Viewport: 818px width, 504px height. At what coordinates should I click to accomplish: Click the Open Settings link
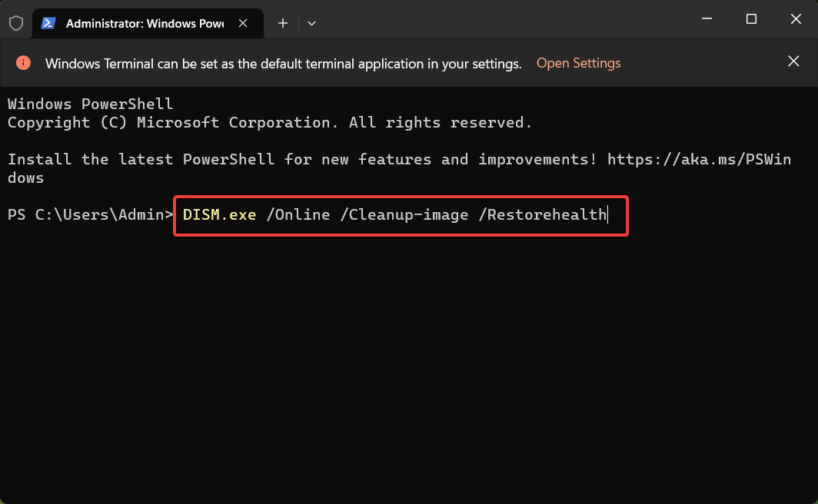tap(579, 63)
